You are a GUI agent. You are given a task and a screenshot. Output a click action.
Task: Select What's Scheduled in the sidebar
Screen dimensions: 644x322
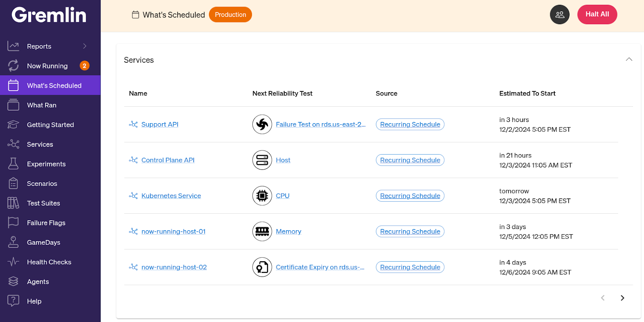[50, 85]
